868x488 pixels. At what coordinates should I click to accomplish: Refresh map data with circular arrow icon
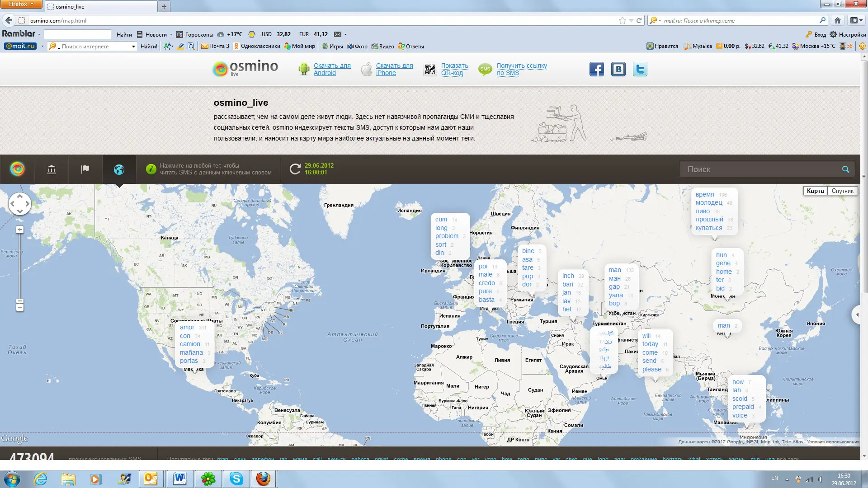point(295,169)
